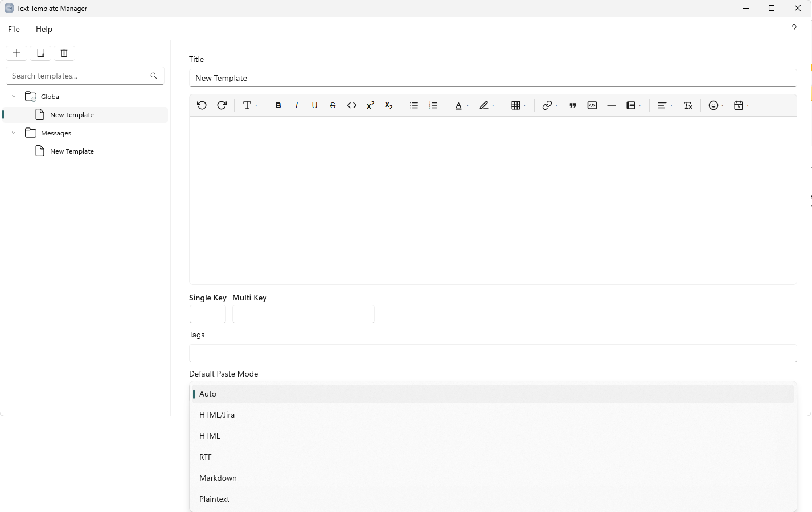Insert a bulleted list
Image resolution: width=812 pixels, height=512 pixels.
coord(414,105)
